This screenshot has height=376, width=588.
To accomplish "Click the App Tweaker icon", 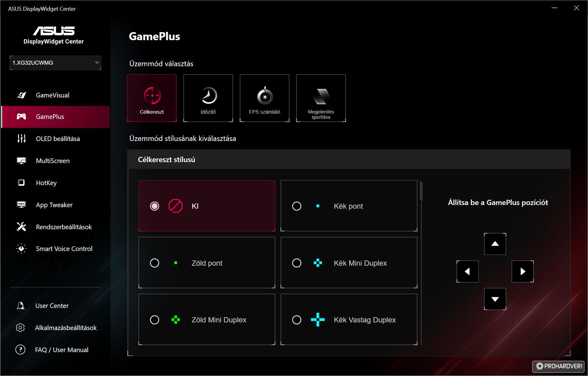I will tap(21, 205).
